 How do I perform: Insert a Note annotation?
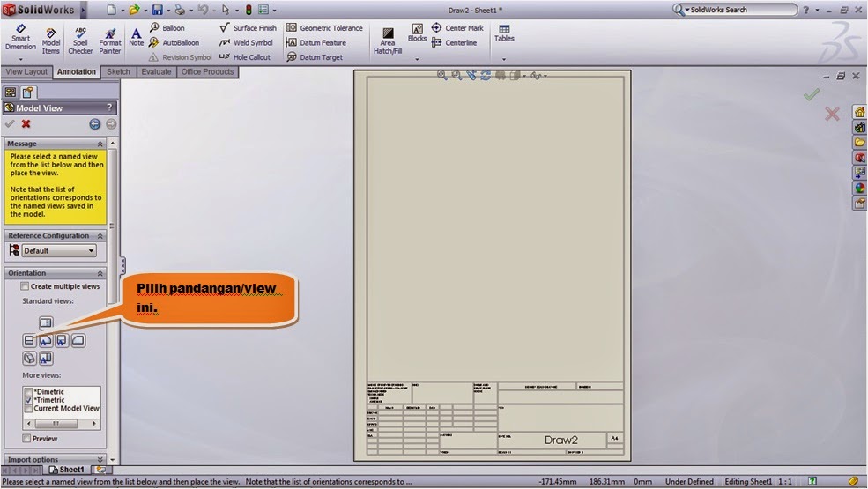(136, 37)
